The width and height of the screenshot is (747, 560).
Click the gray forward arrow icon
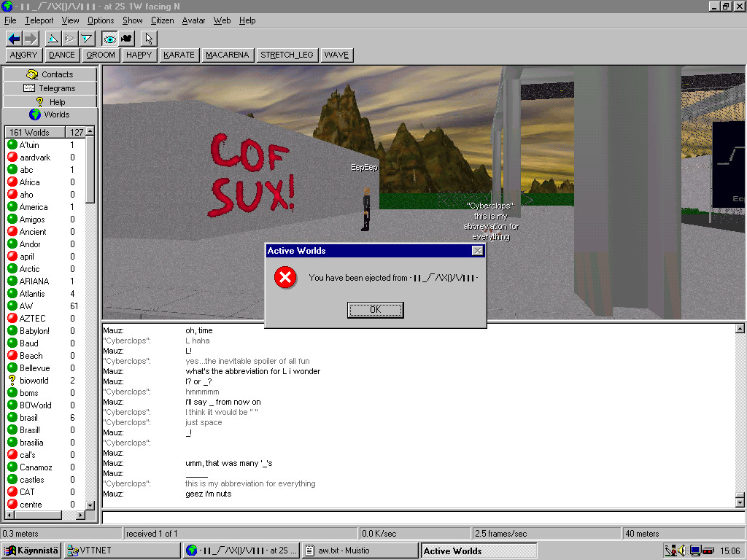tap(31, 39)
